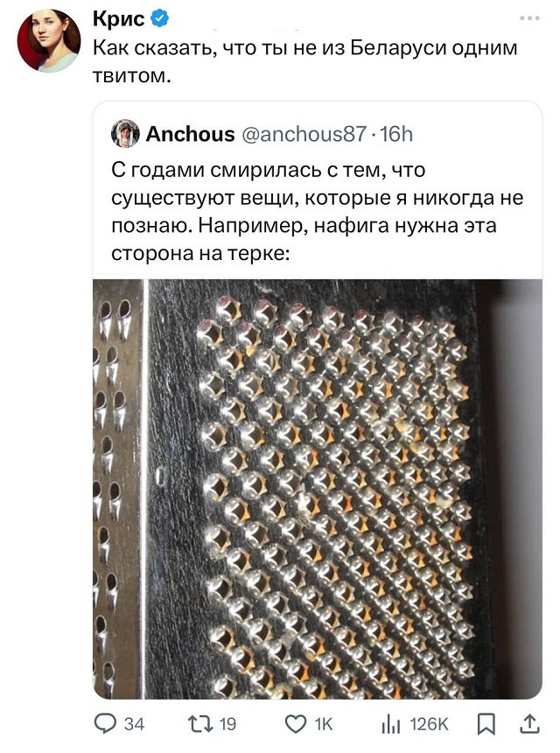Click the 1K likes count
Image resolution: width=560 pixels, height=753 pixels.
tap(324, 724)
